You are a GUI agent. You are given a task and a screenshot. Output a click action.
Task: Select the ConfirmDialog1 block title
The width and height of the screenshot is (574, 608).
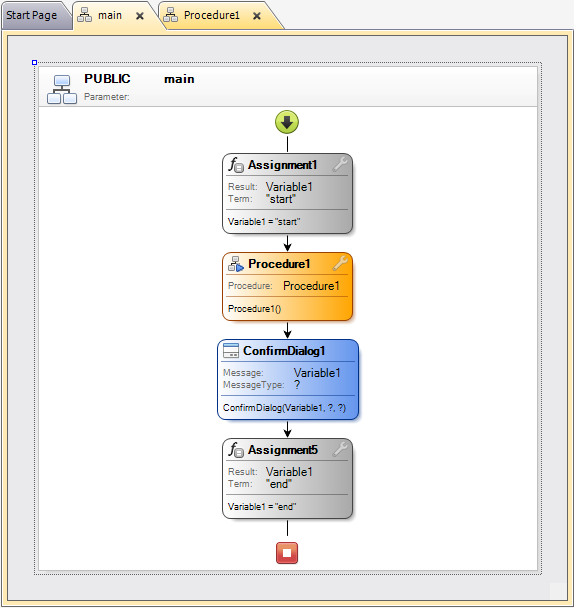[284, 351]
